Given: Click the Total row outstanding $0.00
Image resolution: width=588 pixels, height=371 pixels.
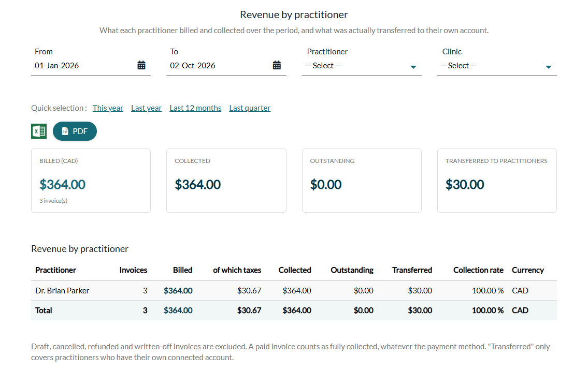Looking at the screenshot, I should click(363, 311).
